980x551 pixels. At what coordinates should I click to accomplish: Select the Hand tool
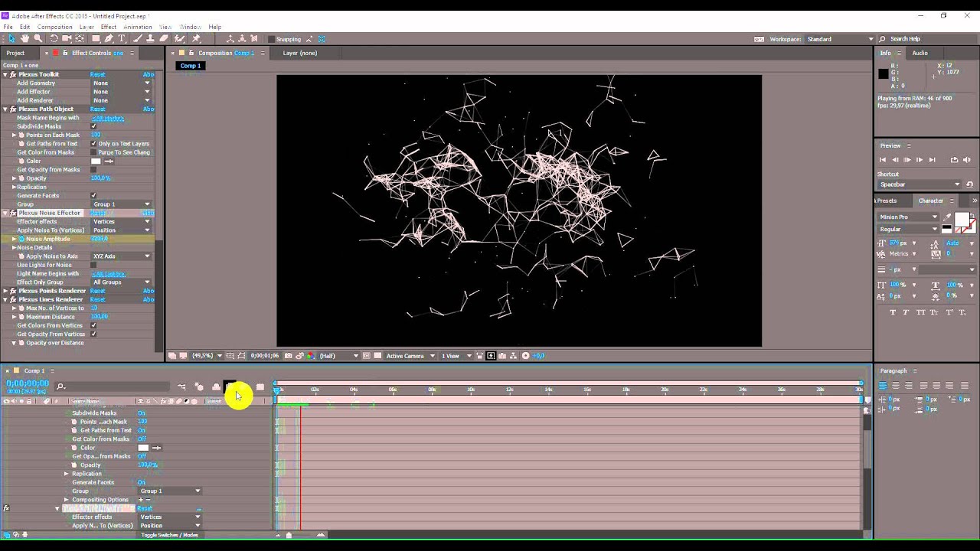coord(24,38)
